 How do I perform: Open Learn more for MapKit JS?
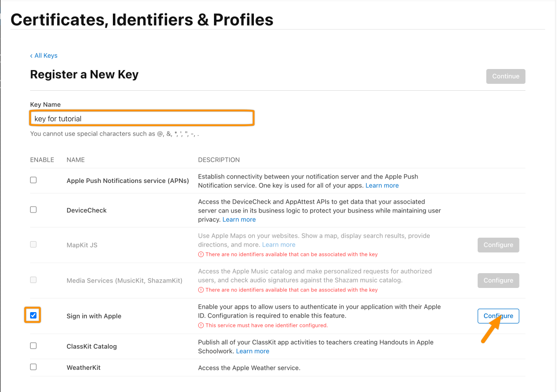278,245
